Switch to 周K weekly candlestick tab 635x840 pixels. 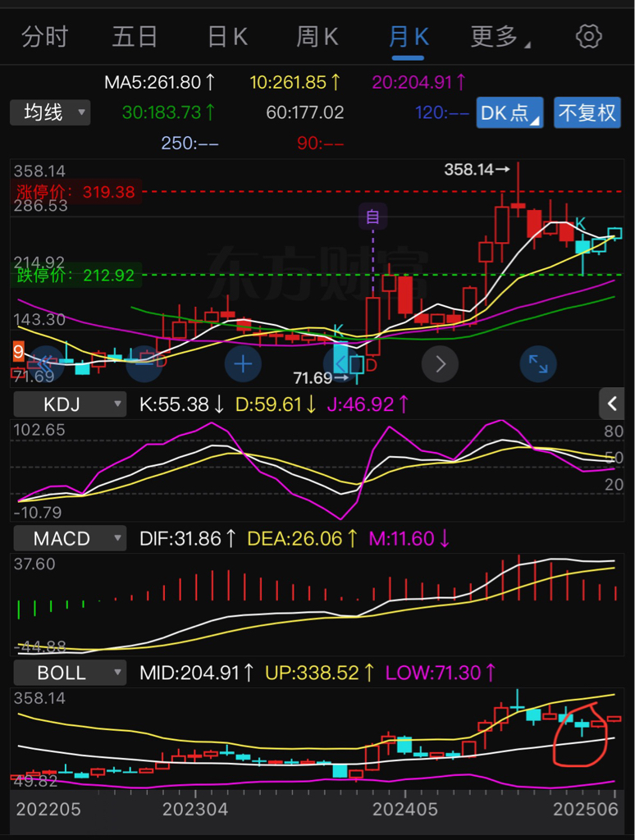(x=317, y=37)
